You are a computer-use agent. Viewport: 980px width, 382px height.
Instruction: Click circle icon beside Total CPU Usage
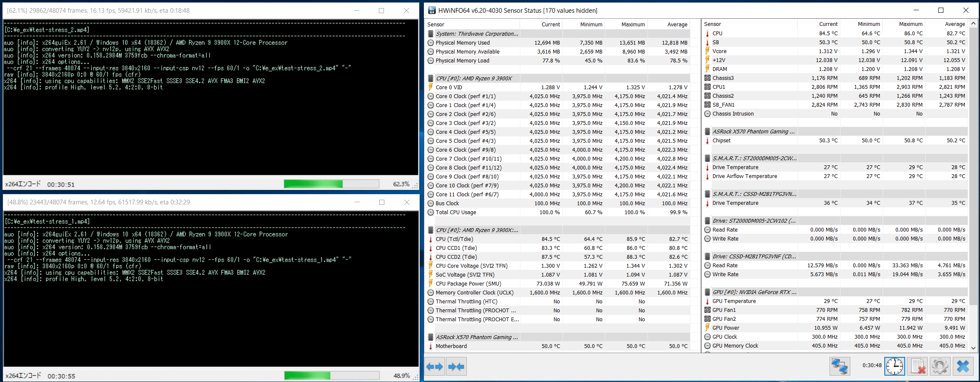coord(431,212)
